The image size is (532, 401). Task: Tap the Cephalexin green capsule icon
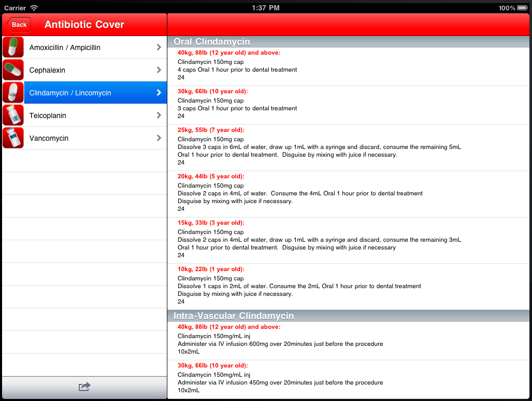click(13, 70)
